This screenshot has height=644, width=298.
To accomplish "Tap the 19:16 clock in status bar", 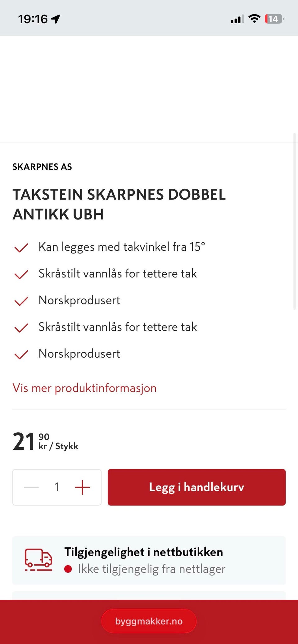I will click(x=33, y=19).
